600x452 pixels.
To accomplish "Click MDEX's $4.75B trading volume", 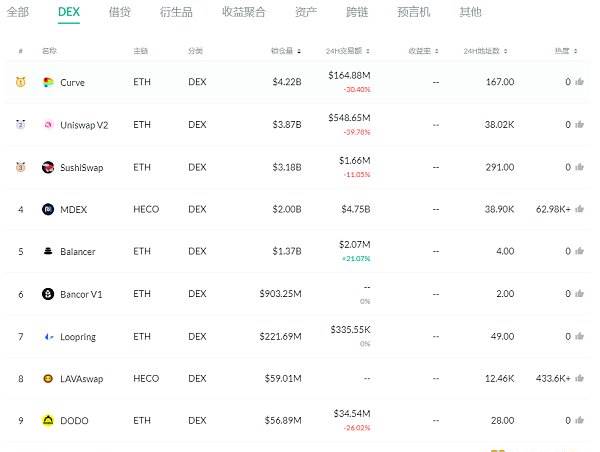I will [356, 209].
